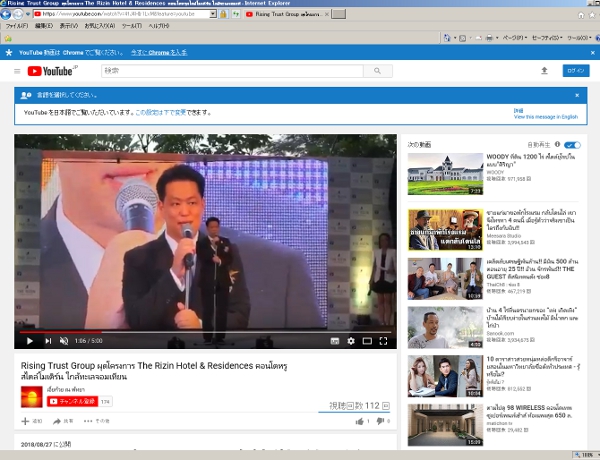Unmute the video volume icon
The image size is (600, 460).
[x=64, y=341]
